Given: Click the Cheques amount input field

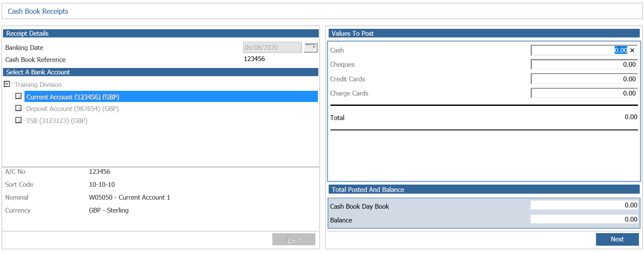Looking at the screenshot, I should point(584,65).
